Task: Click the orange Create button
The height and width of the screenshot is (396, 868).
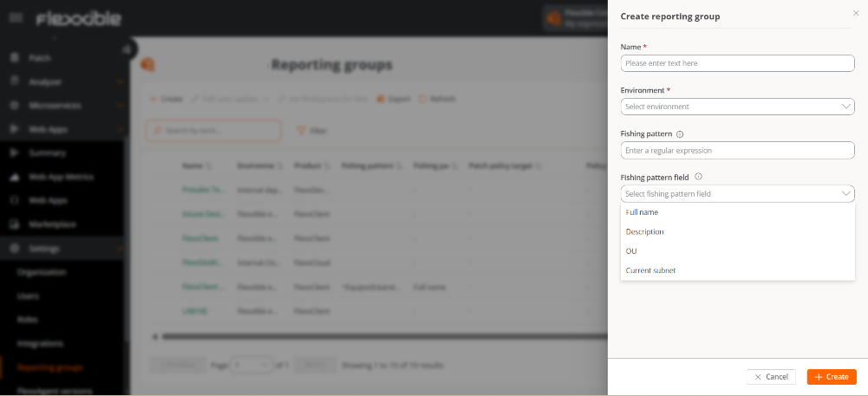Action: click(x=831, y=377)
